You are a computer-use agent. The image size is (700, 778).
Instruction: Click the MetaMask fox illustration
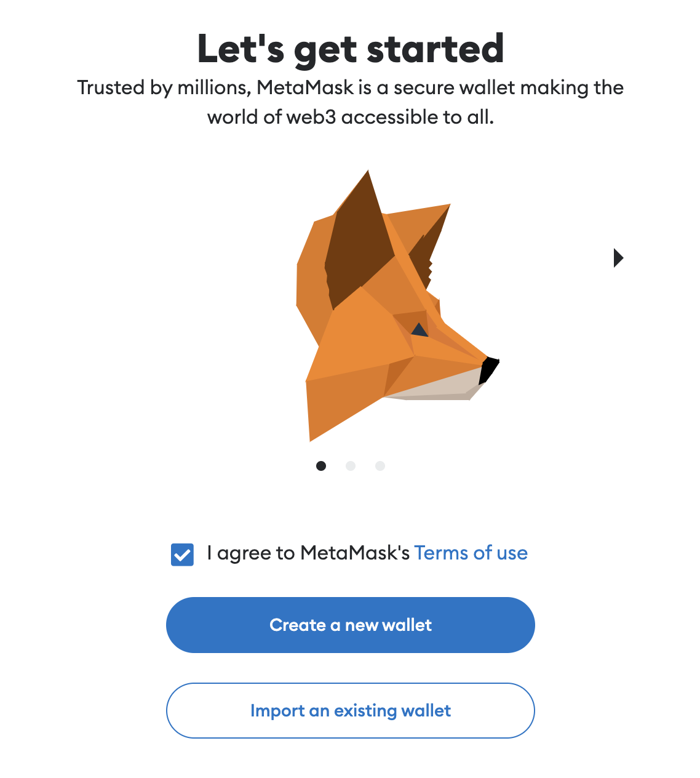(x=398, y=306)
